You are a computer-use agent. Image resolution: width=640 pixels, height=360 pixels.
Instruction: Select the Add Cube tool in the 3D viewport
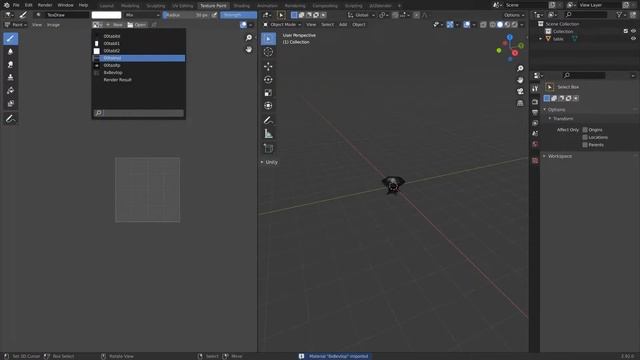click(268, 149)
